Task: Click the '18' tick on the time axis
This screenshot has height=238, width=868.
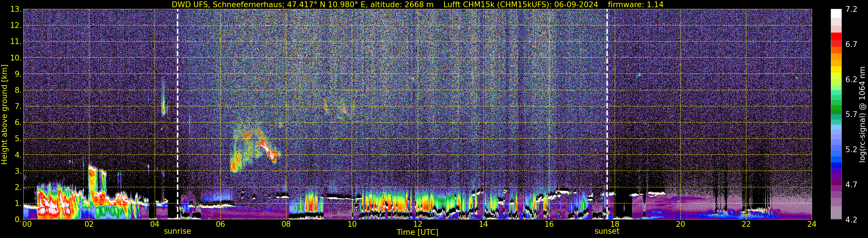Action: tap(614, 224)
